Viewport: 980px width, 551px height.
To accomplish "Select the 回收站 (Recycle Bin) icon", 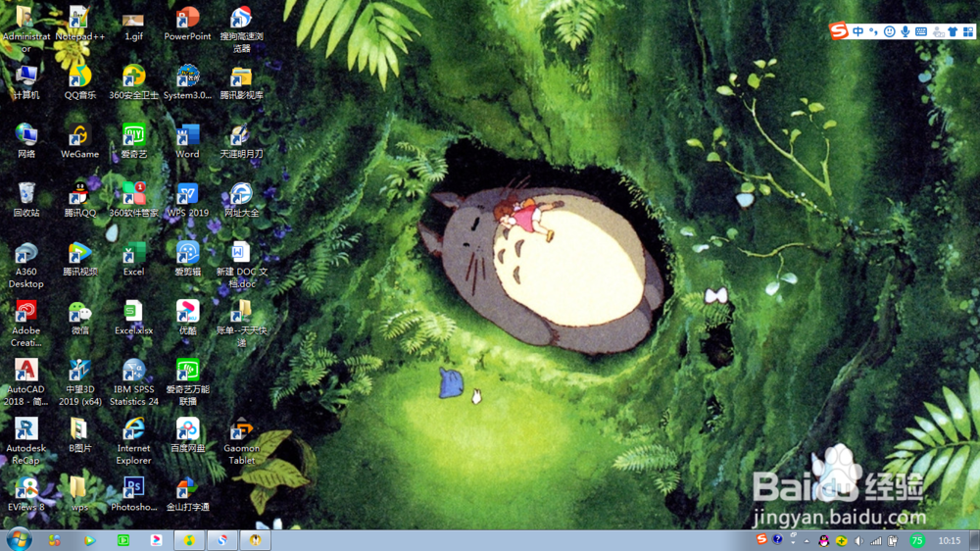I will (x=26, y=200).
